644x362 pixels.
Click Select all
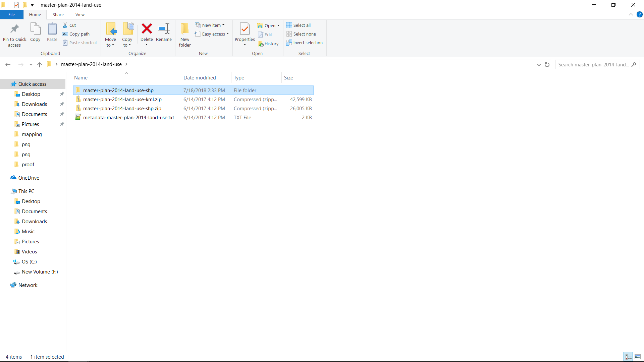(x=299, y=25)
